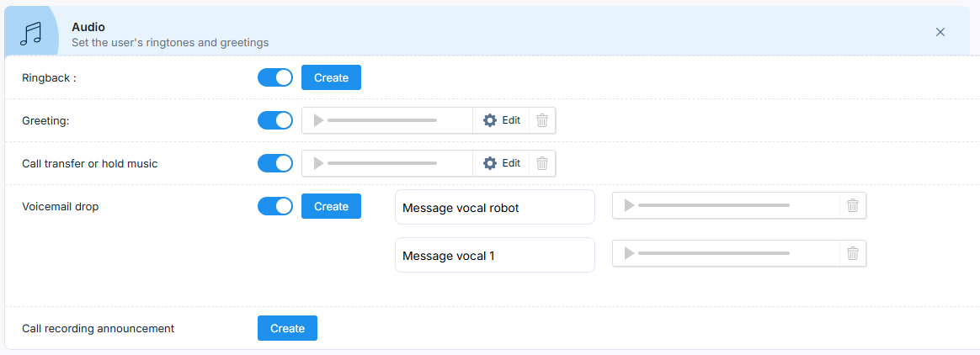Viewport: 980px width, 355px height.
Task: Seek the Greeting audio progress bar
Action: 382,120
